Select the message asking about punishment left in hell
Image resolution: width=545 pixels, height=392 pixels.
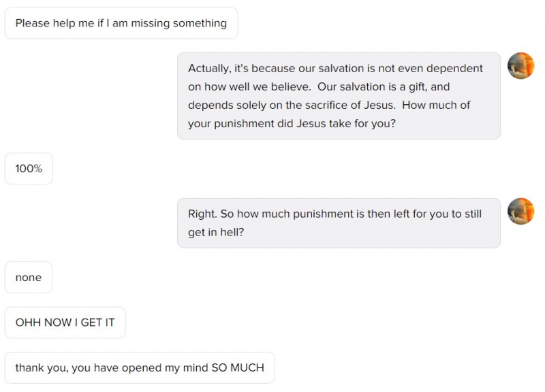point(339,223)
